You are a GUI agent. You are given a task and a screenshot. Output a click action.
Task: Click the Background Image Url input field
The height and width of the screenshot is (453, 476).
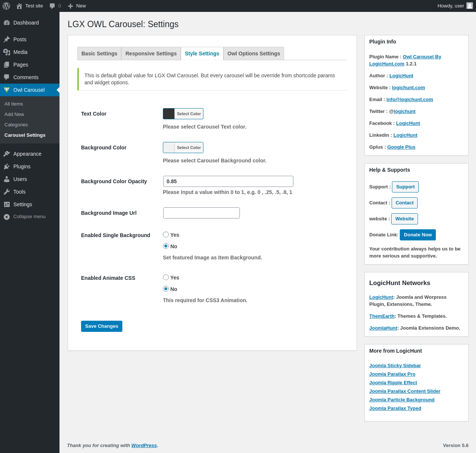click(202, 213)
